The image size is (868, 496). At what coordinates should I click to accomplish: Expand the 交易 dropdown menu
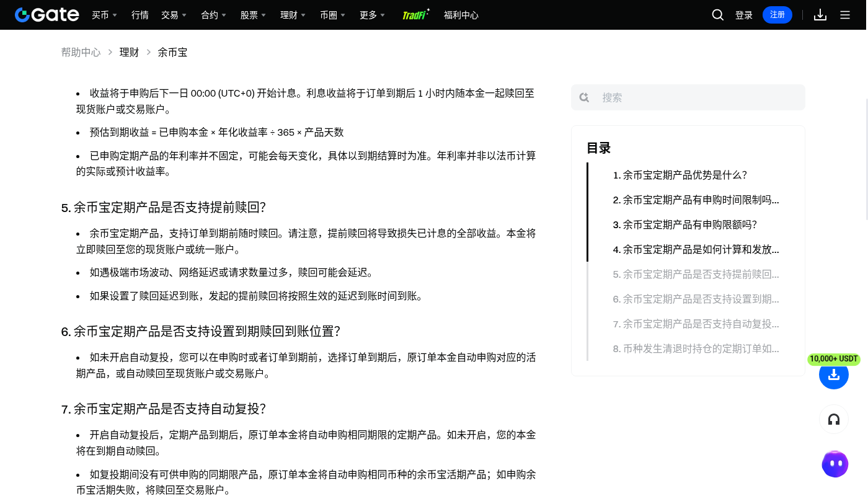pyautogui.click(x=174, y=15)
